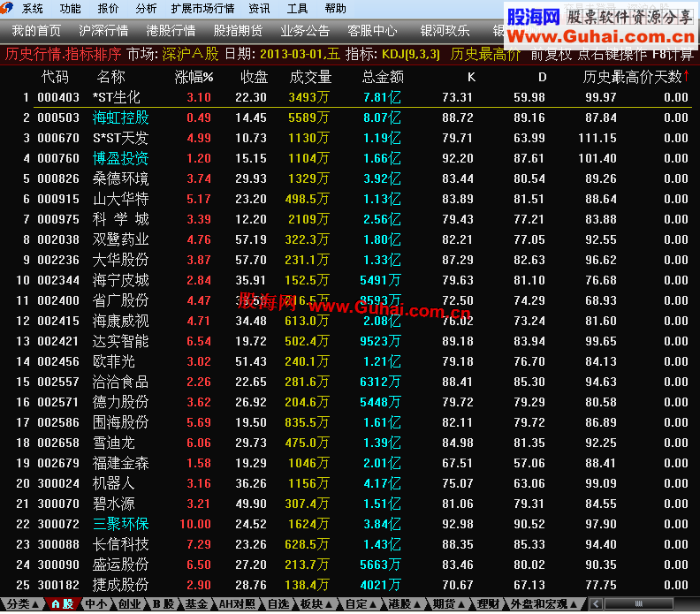Click the left scroll arrow at bottom

(x=595, y=604)
